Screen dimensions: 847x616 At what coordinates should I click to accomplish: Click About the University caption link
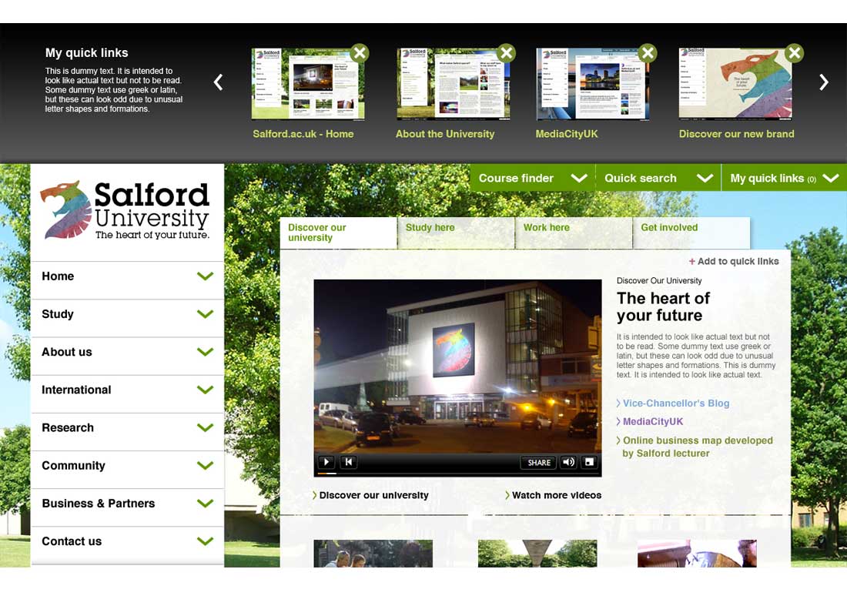click(445, 134)
